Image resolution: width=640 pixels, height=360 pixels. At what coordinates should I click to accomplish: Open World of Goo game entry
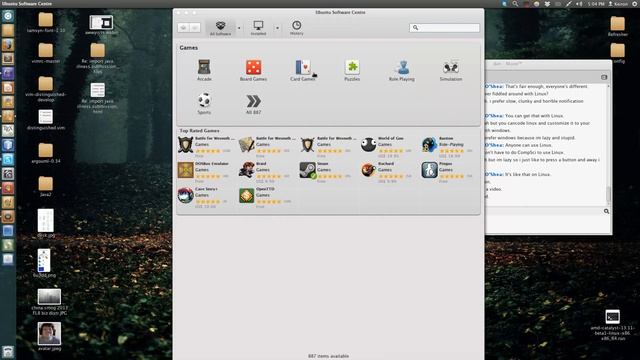(x=386, y=147)
